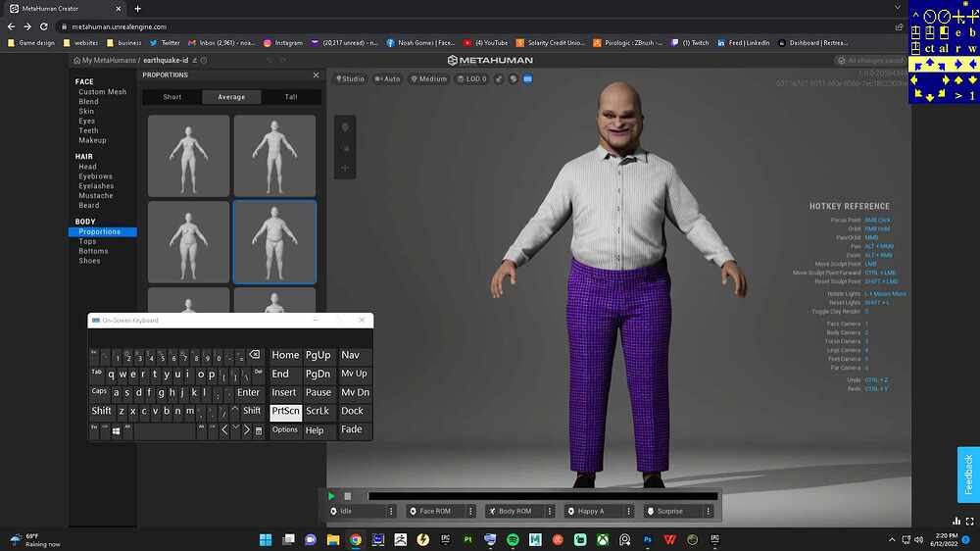Viewport: 980px width, 551px height.
Task: Switch to the Short height tab
Action: point(172,97)
